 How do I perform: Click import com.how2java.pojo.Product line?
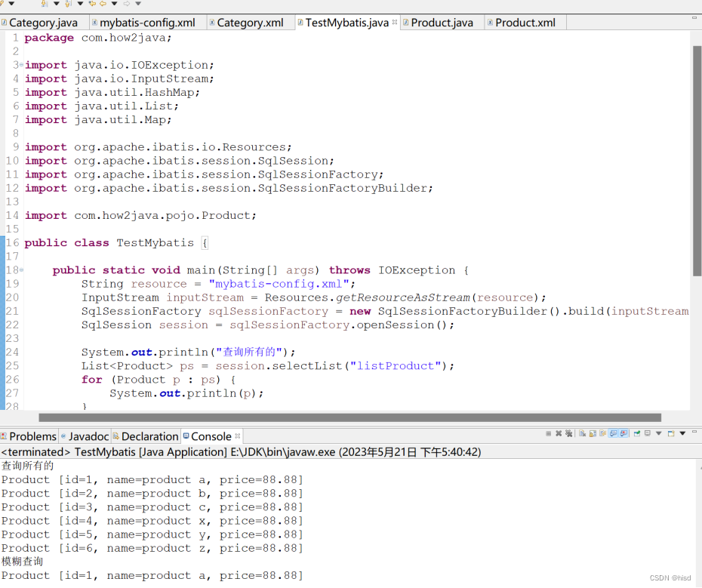(x=140, y=215)
